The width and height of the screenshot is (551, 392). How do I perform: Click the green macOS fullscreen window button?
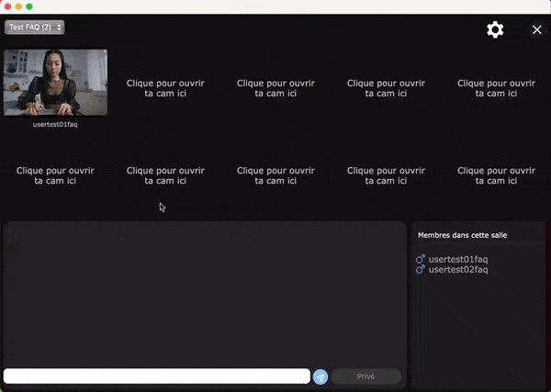click(x=29, y=6)
